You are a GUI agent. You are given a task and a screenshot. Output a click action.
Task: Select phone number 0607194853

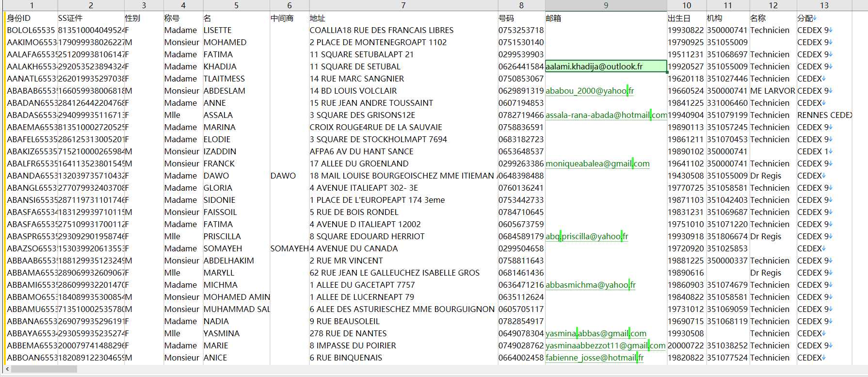pyautogui.click(x=521, y=103)
